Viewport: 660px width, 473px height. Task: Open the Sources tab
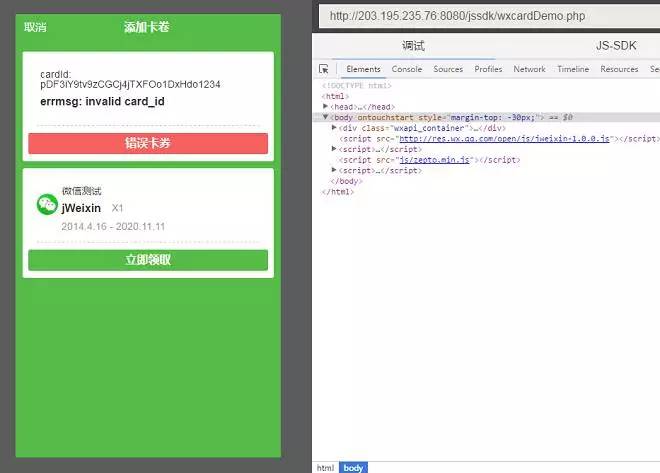(448, 69)
